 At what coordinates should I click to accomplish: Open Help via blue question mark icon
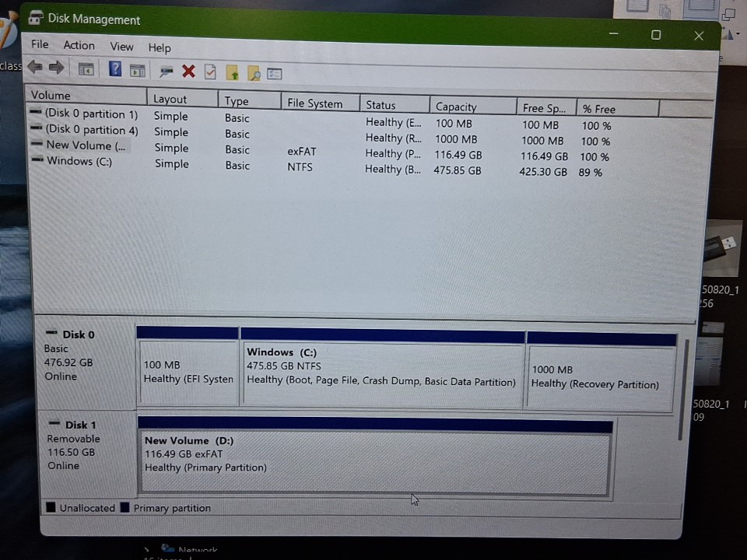point(115,69)
